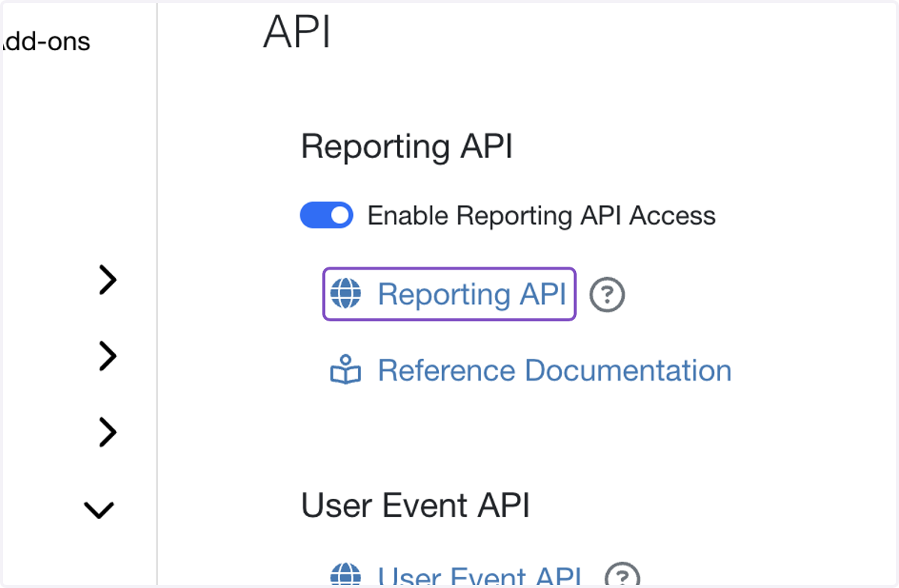The height and width of the screenshot is (588, 899).
Task: Expand the topmost right-pointing sidebar chevron
Action: click(x=108, y=281)
